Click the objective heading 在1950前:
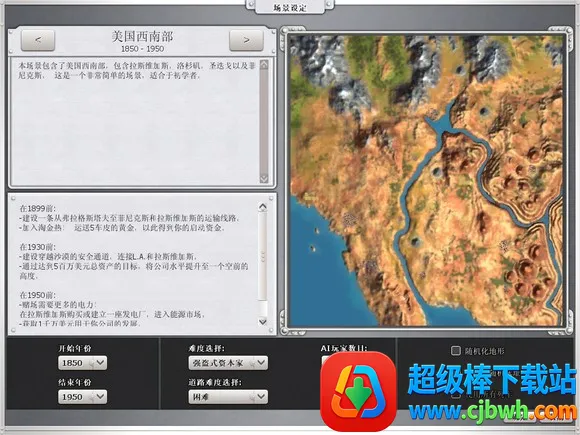 38,295
